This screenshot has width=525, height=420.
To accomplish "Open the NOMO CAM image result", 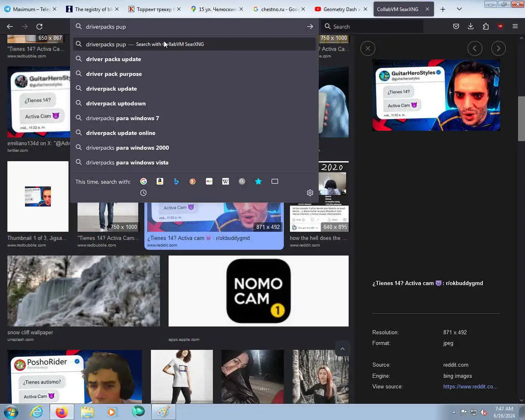I will (x=258, y=291).
